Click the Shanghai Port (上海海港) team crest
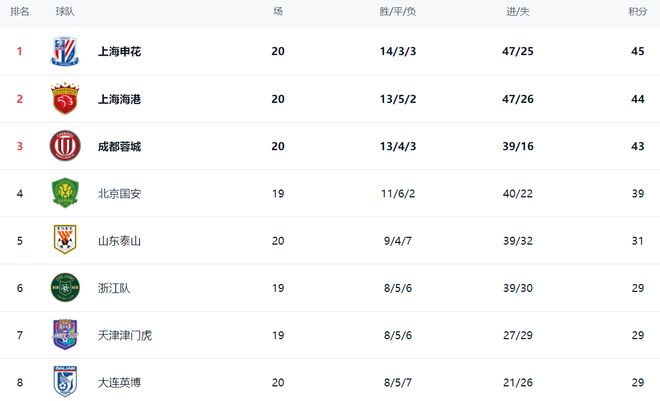The image size is (660, 401). pos(64,99)
